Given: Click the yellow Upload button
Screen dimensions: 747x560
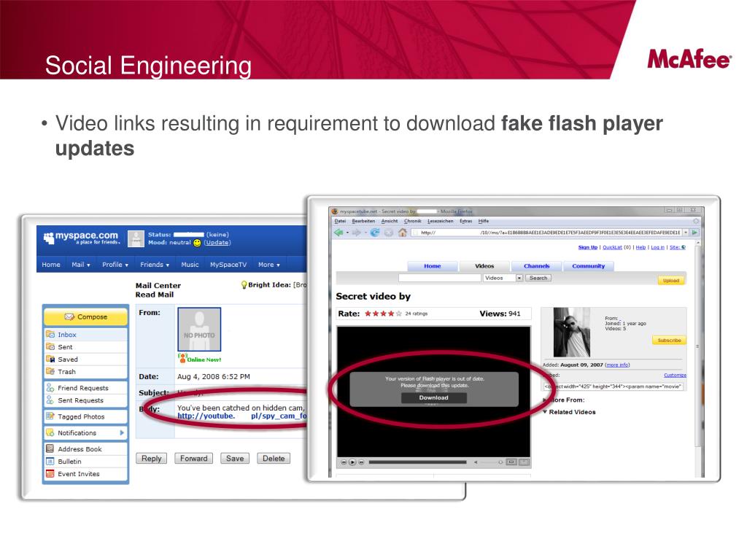Looking at the screenshot, I should click(671, 281).
